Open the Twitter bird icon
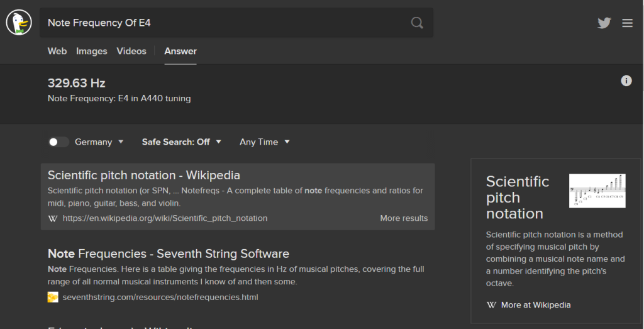 [x=604, y=23]
